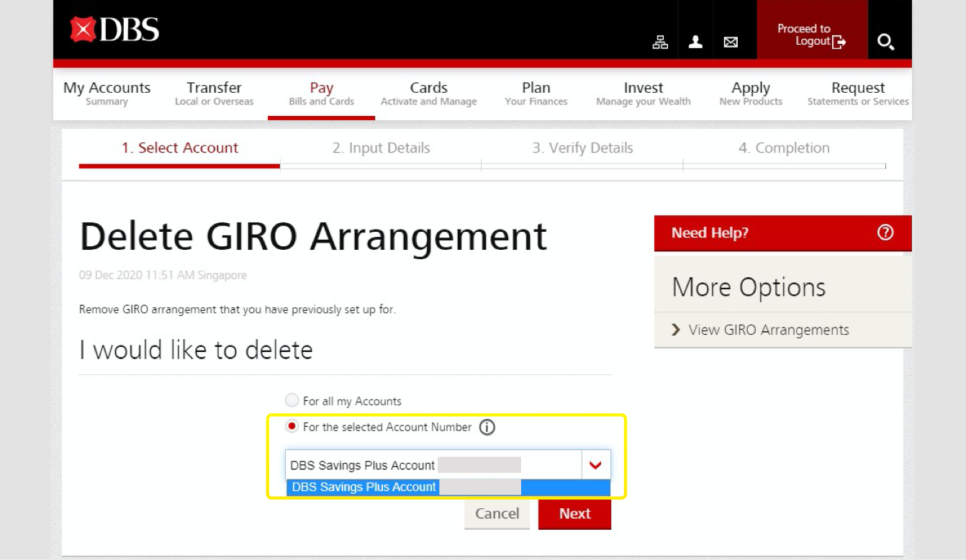Image resolution: width=966 pixels, height=560 pixels.
Task: Select the For all my Accounts radio button
Action: pyautogui.click(x=292, y=400)
